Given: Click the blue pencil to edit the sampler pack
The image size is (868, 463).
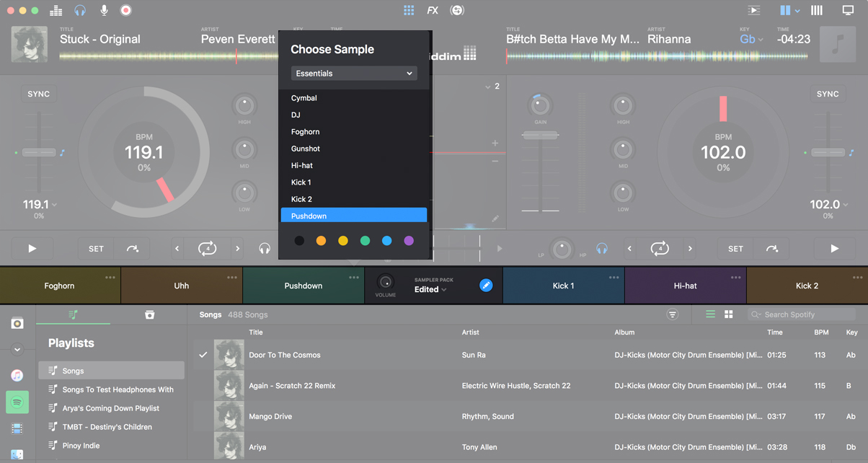Looking at the screenshot, I should (x=486, y=285).
